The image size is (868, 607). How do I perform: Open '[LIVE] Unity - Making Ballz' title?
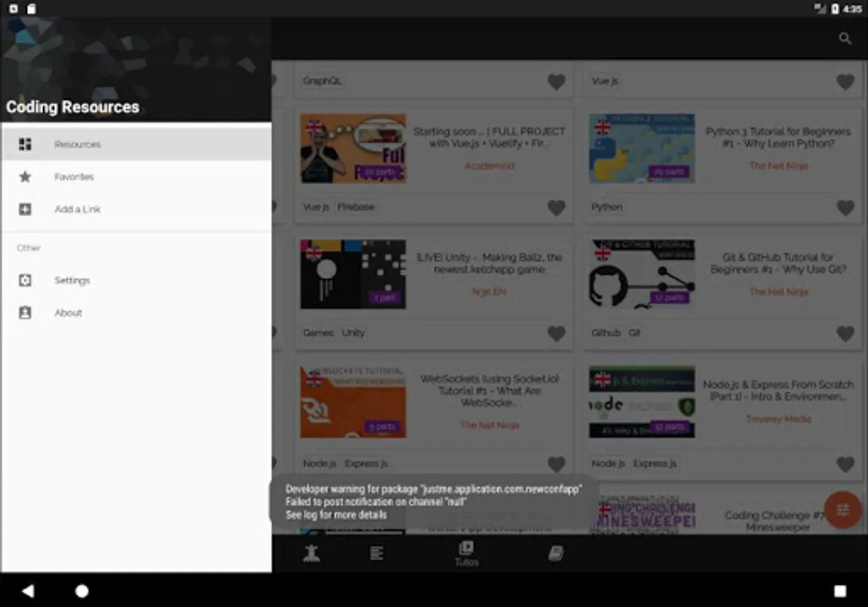point(489,264)
